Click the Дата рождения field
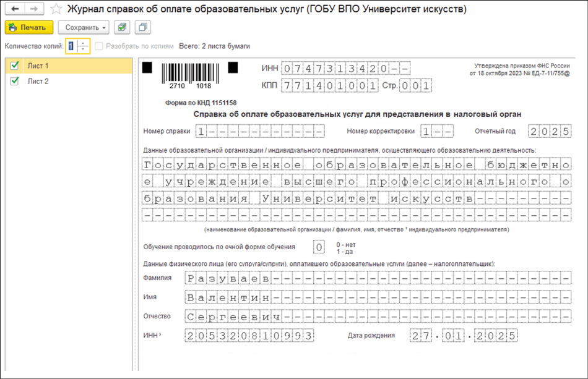588x379 pixels. coord(463,336)
